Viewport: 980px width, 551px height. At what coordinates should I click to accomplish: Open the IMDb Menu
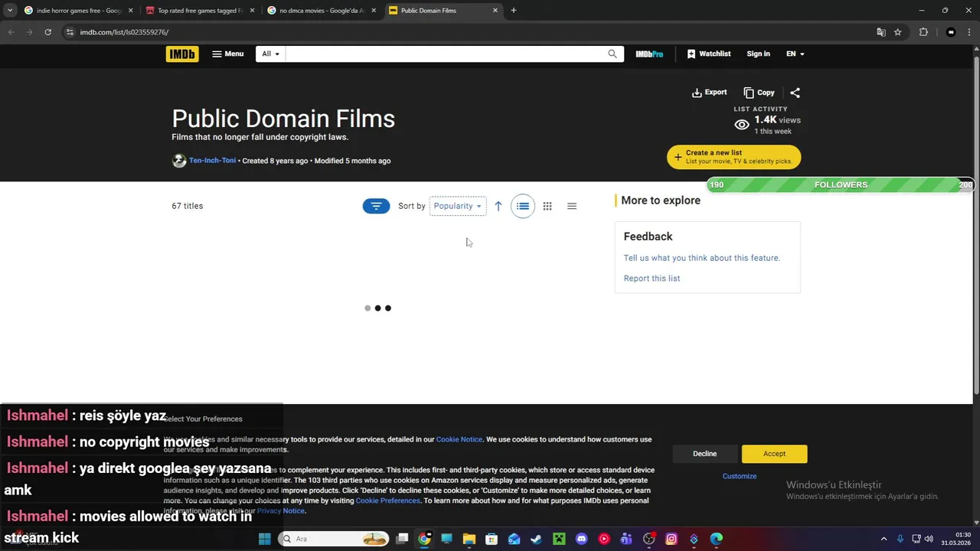pos(228,54)
